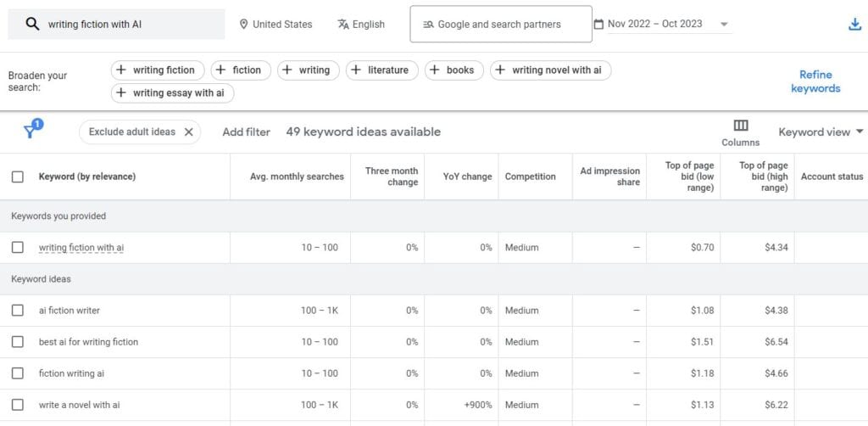Sort by Top of page bid high range
Screen dimensions: 868x426
click(x=764, y=177)
